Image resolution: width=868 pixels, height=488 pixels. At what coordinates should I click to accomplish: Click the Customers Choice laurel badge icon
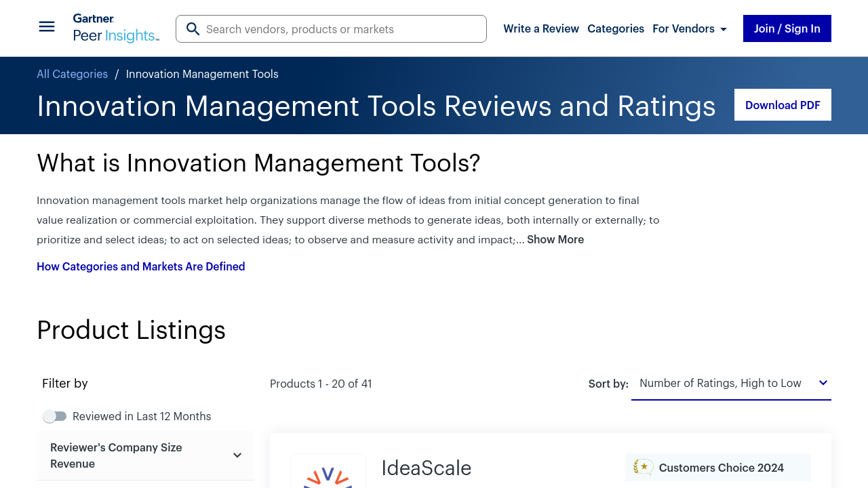pyautogui.click(x=643, y=468)
